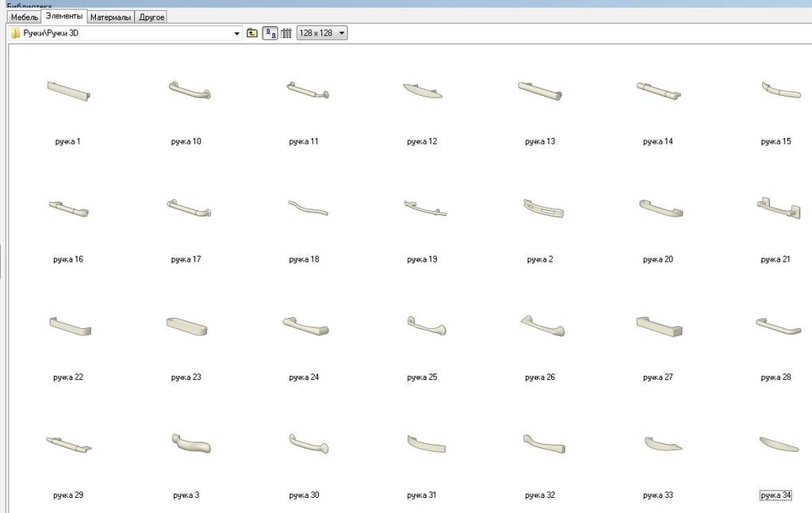
Task: Click the 'ручка 18' caption text
Action: (x=304, y=259)
